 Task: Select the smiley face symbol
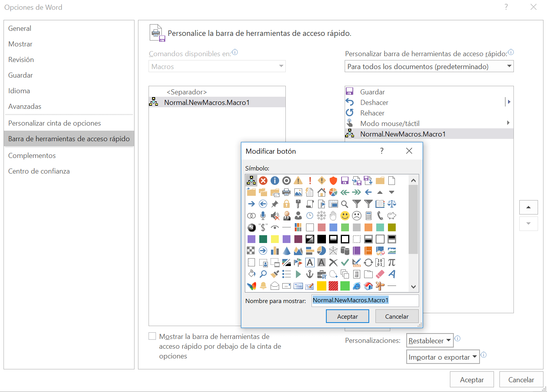coord(345,215)
